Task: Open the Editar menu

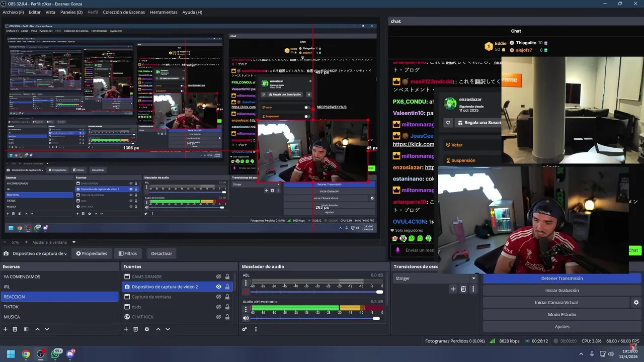Action: [35, 12]
